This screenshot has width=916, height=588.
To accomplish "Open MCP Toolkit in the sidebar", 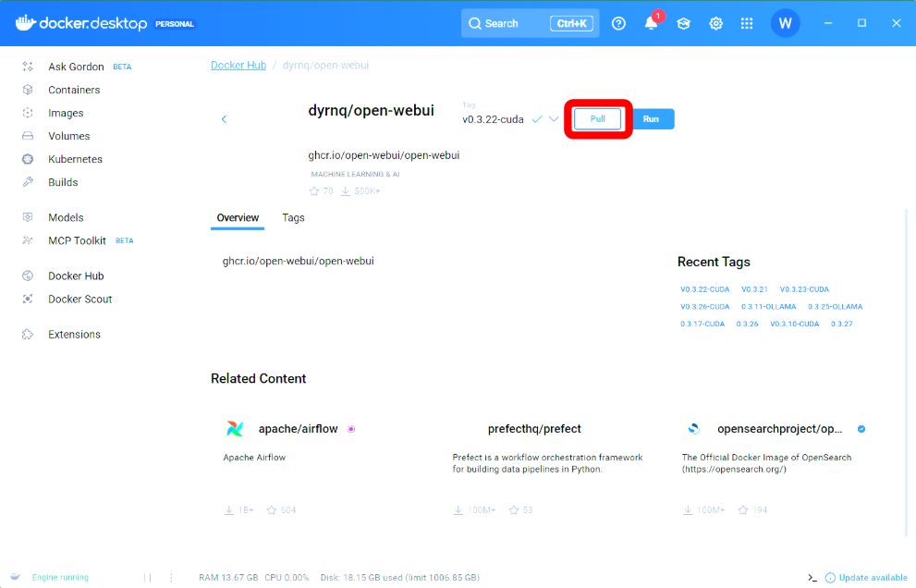I will pos(77,240).
